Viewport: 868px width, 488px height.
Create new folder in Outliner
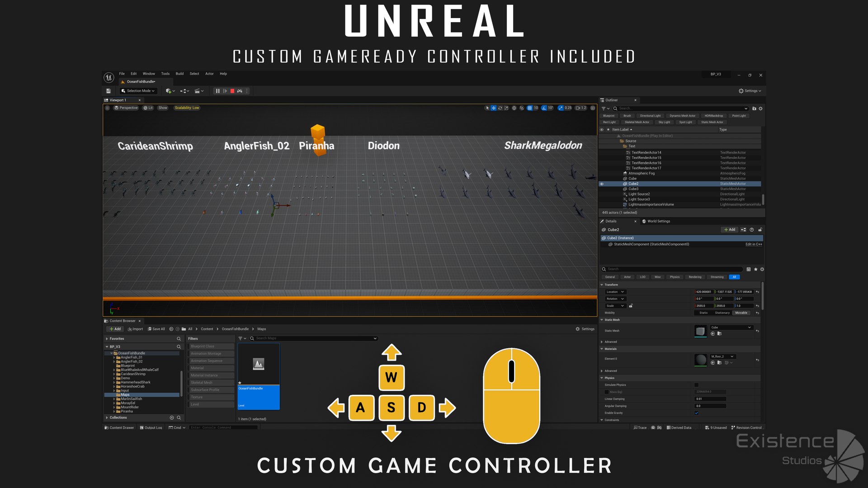(754, 108)
